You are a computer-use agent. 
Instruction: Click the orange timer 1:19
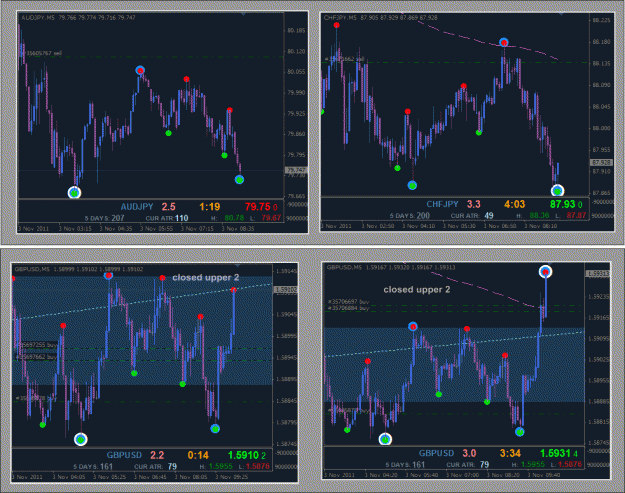point(210,206)
